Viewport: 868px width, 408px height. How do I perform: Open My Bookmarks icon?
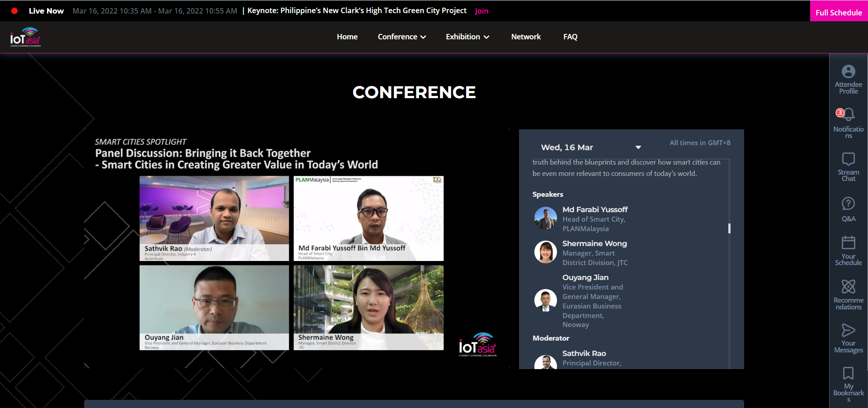click(848, 383)
